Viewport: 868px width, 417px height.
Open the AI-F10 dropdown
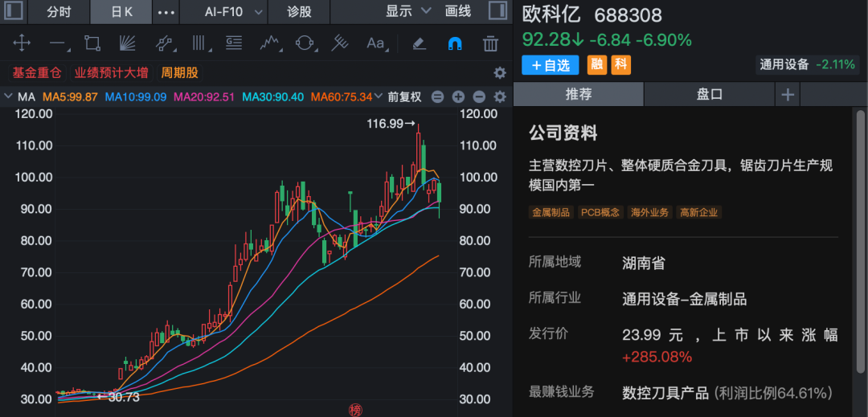click(231, 11)
